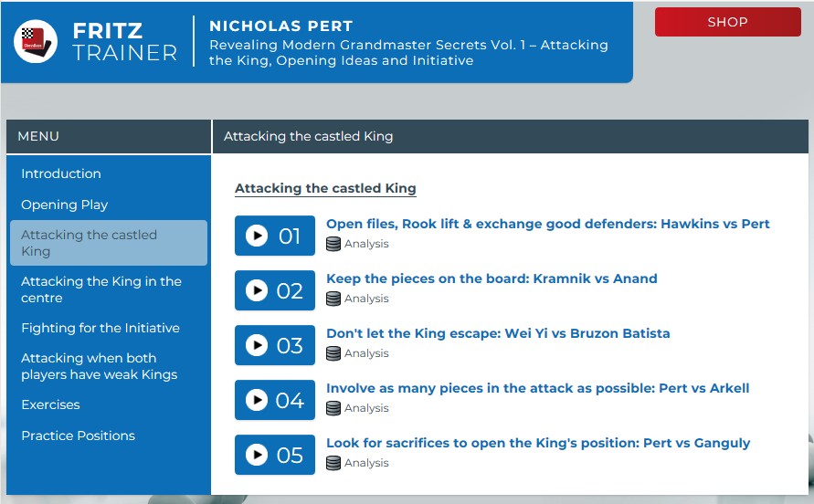Open Analysis database icon for Kramnik vs Anand

click(333, 299)
